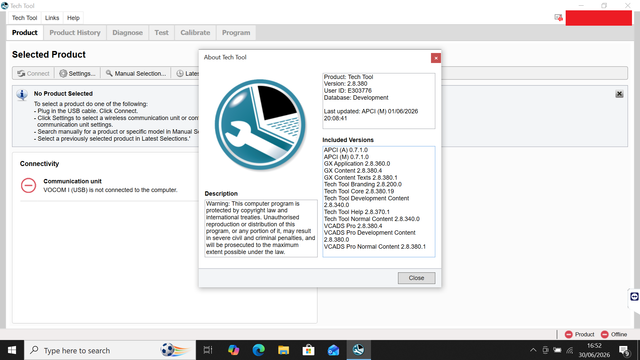Select 'Tech Tool Help 2.8.370.1' line
The height and width of the screenshot is (360, 640).
point(357,212)
